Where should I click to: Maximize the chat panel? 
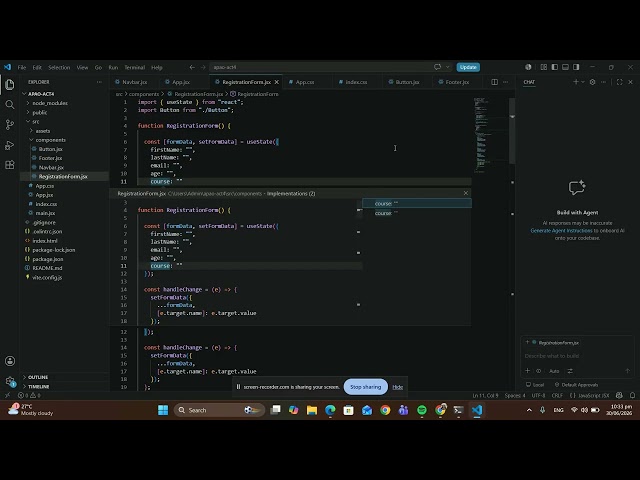619,82
